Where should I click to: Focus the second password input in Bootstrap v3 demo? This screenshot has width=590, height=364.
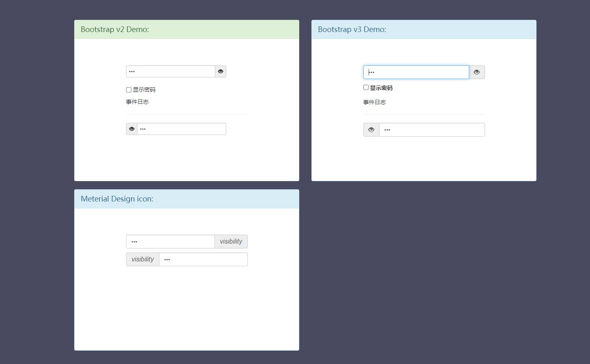432,130
